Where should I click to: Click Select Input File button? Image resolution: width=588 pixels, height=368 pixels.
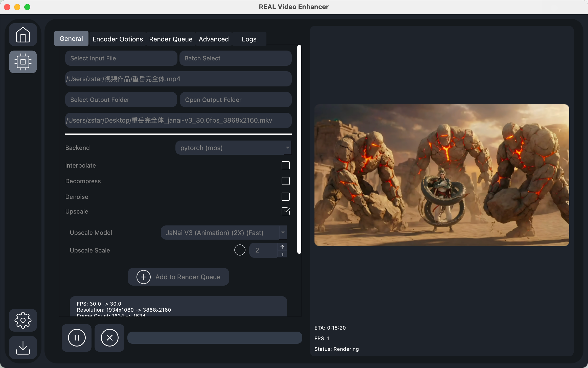point(121,58)
